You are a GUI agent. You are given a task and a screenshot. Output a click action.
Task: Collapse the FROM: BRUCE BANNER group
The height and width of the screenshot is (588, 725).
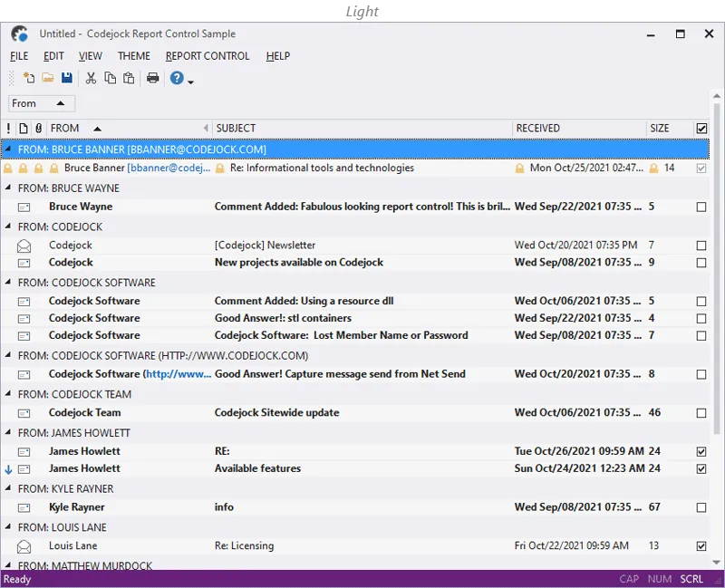8,149
